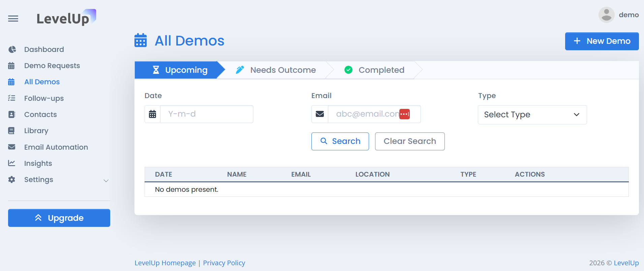This screenshot has width=644, height=271.
Task: Click the large All Demos heading calendar icon
Action: pyautogui.click(x=141, y=40)
